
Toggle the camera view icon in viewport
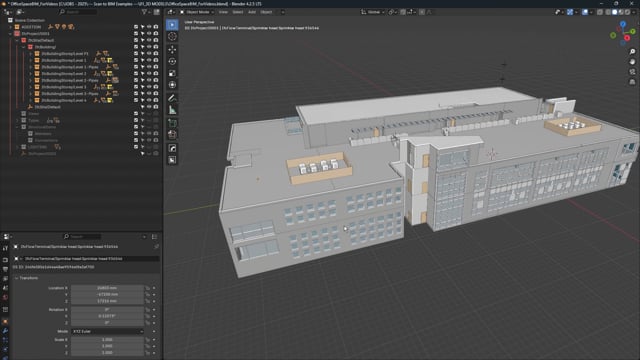click(632, 72)
